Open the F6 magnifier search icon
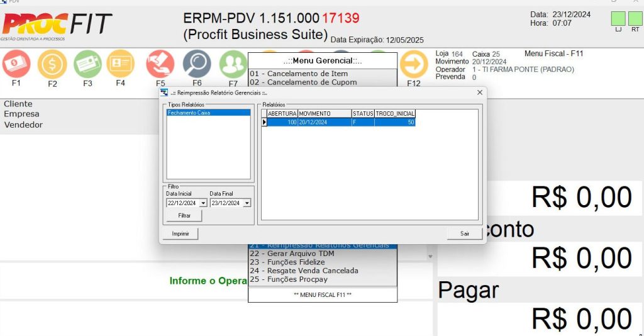This screenshot has width=644, height=336. click(197, 64)
